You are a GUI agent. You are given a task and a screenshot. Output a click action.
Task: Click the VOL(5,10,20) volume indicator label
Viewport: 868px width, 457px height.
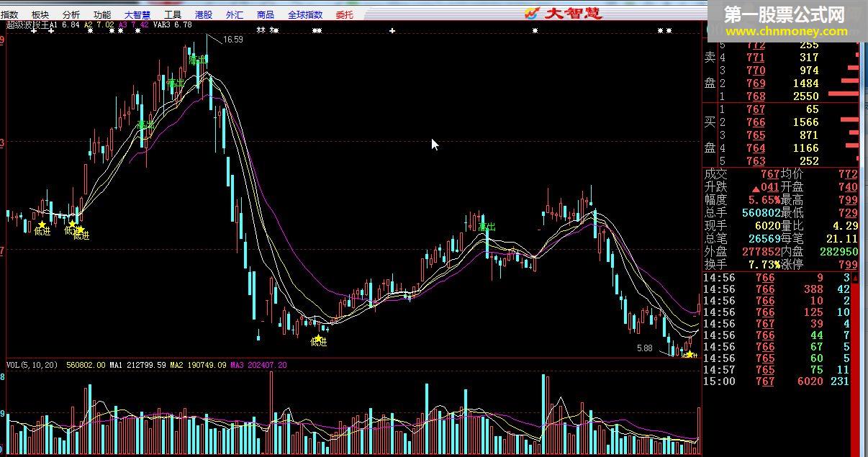click(32, 366)
